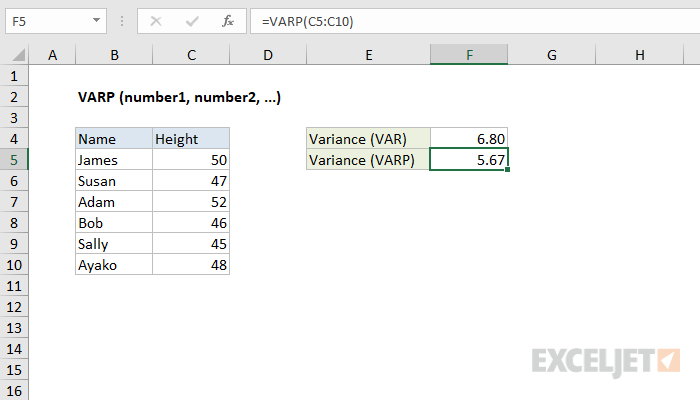The width and height of the screenshot is (700, 400).
Task: Select row 6 header
Action: tap(14, 181)
